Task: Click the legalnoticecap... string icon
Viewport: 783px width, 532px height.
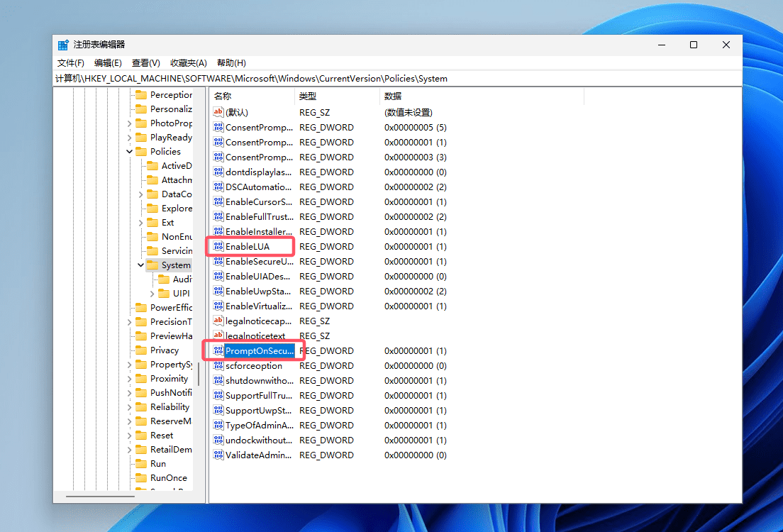Action: point(218,321)
